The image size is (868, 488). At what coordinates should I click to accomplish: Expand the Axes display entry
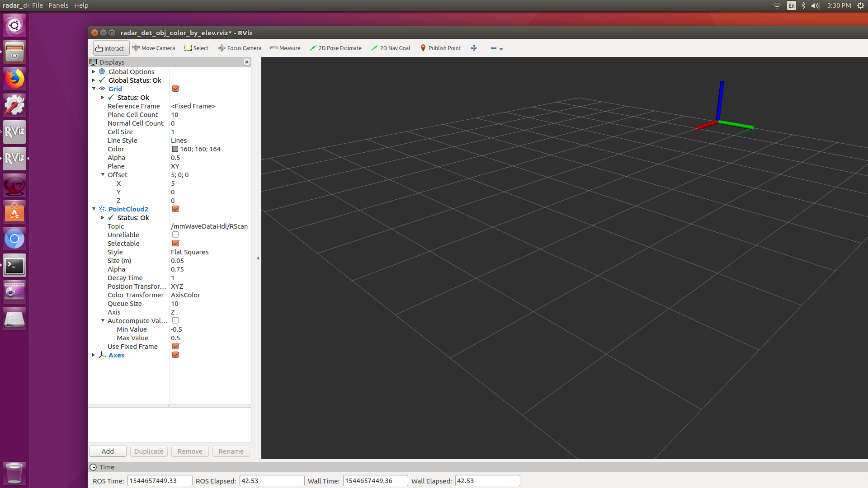94,355
